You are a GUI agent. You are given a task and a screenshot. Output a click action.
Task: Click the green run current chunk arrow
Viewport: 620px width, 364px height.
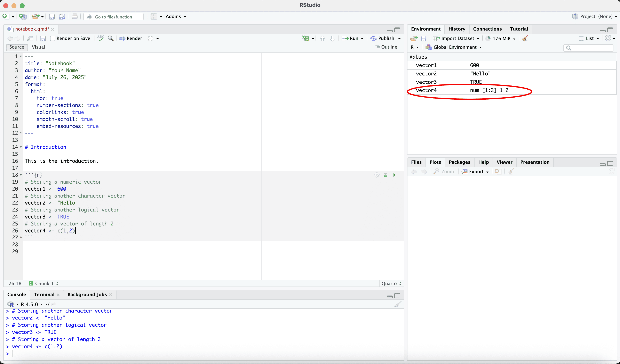click(x=394, y=175)
